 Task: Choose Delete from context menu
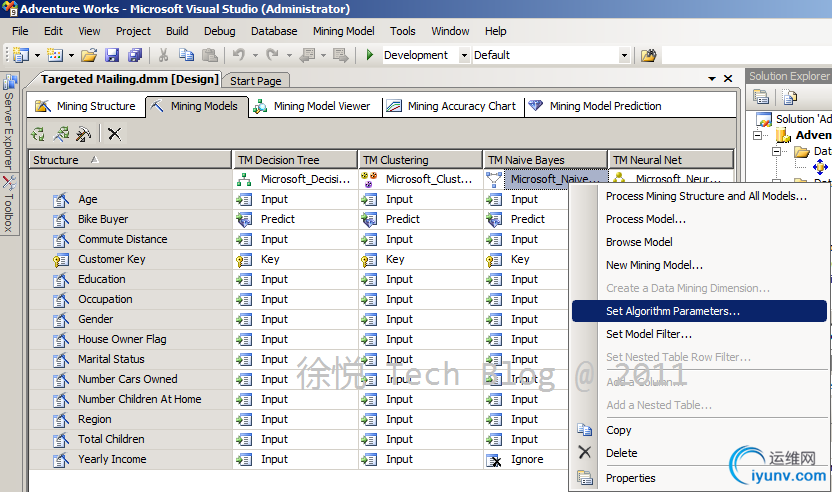[x=699, y=453]
